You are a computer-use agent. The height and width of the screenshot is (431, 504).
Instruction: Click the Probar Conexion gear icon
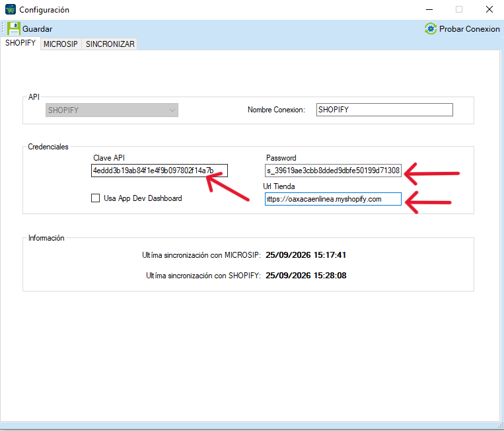click(431, 28)
